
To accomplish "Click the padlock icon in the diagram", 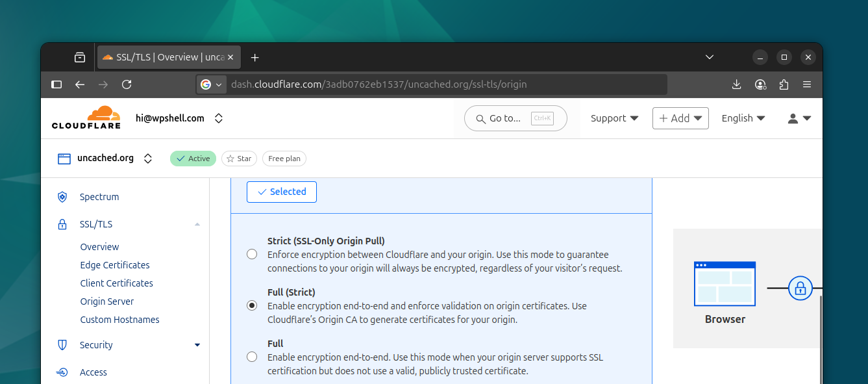I will point(800,288).
